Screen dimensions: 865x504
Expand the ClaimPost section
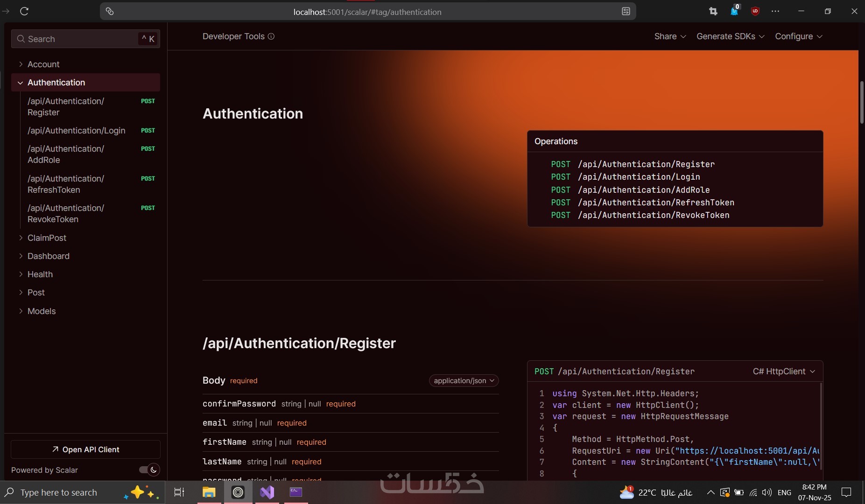click(x=21, y=238)
